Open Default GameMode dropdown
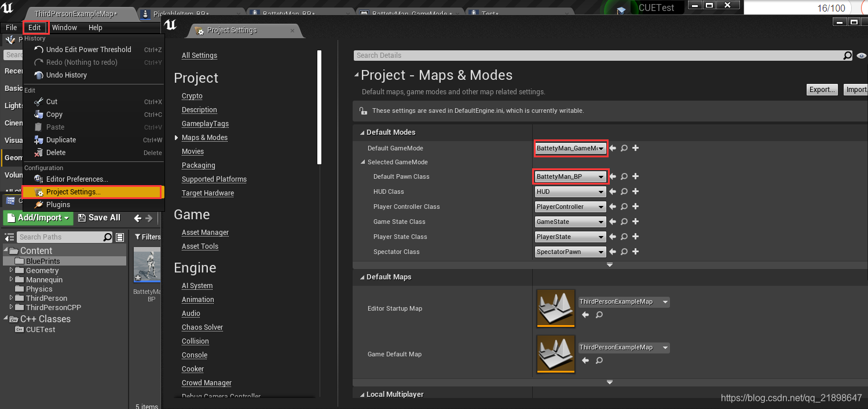Screen dimensions: 868x409 click(571, 148)
